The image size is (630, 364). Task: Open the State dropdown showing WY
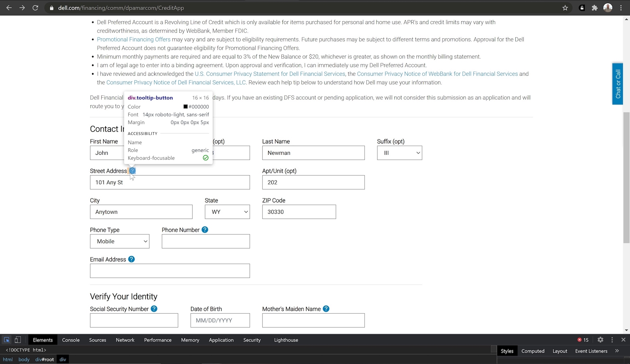coord(227,212)
